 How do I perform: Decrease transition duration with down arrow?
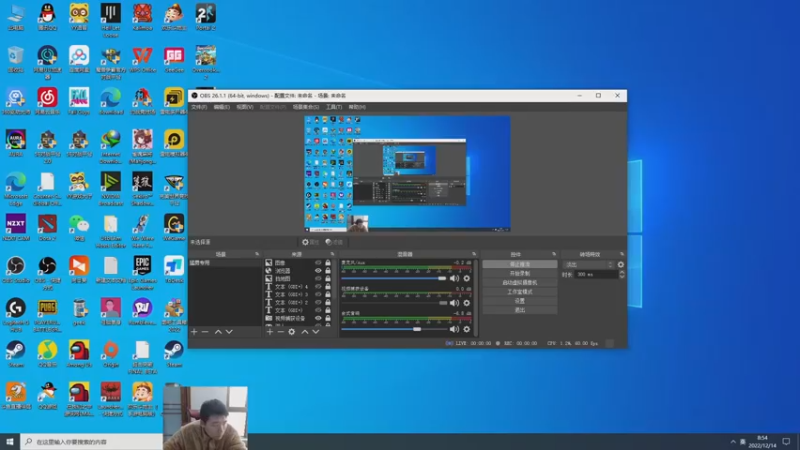click(x=621, y=276)
